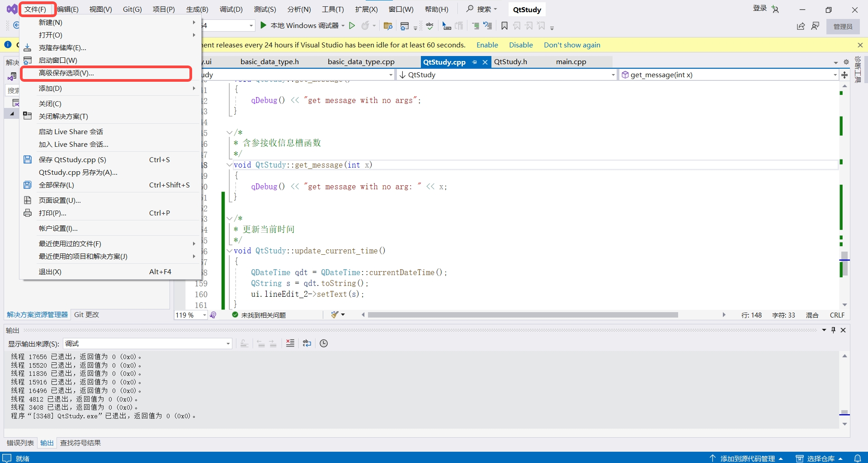This screenshot has height=463, width=868.
Task: Open the get_message(int x) member dropdown
Action: coord(729,75)
